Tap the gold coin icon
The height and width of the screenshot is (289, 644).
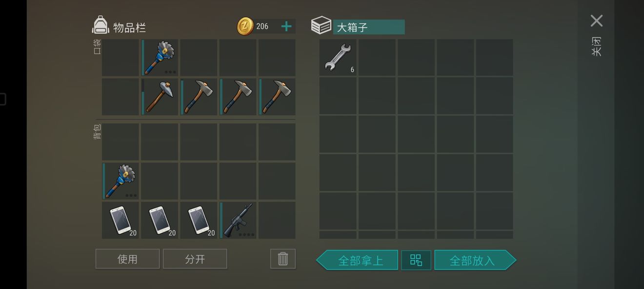245,26
